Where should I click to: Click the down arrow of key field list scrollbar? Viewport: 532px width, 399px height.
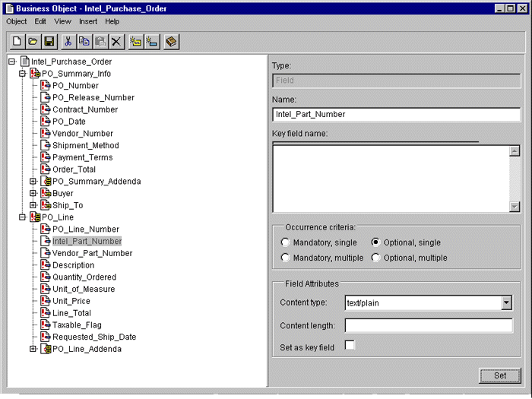coord(515,206)
